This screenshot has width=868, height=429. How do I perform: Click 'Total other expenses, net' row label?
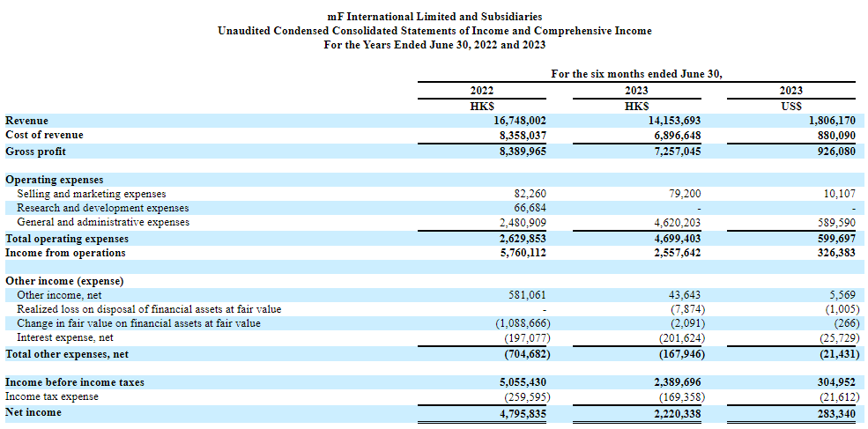click(67, 353)
